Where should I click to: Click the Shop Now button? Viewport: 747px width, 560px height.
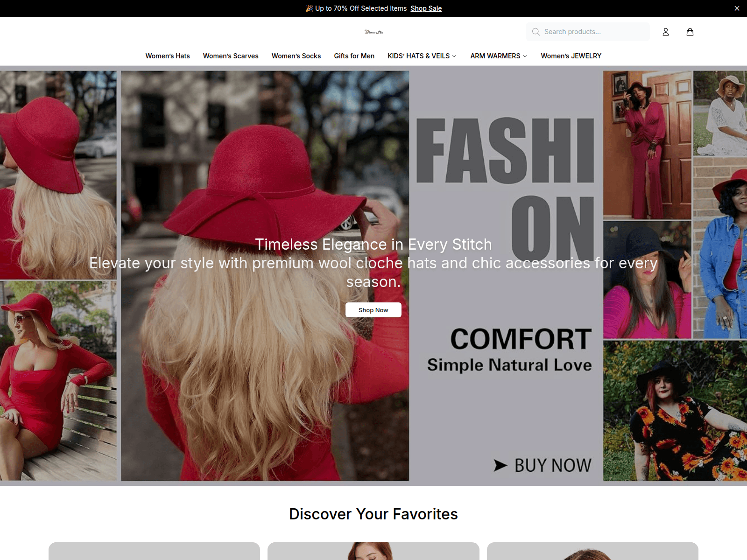373,310
